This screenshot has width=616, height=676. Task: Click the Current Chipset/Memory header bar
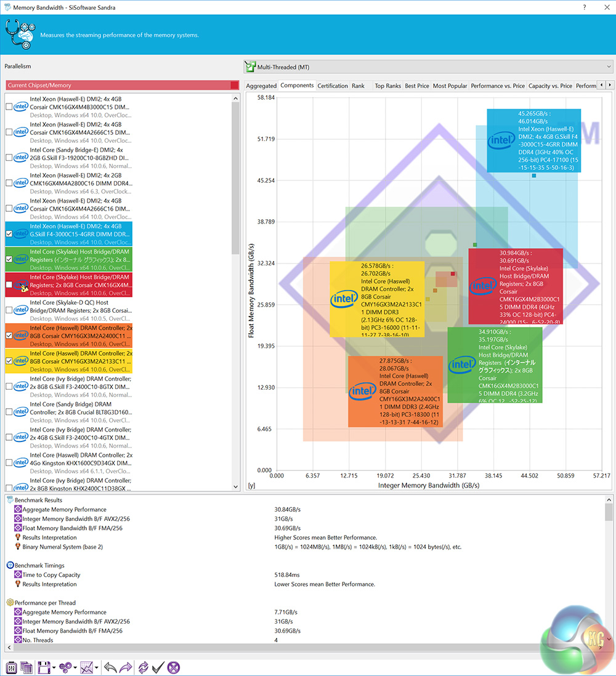122,85
